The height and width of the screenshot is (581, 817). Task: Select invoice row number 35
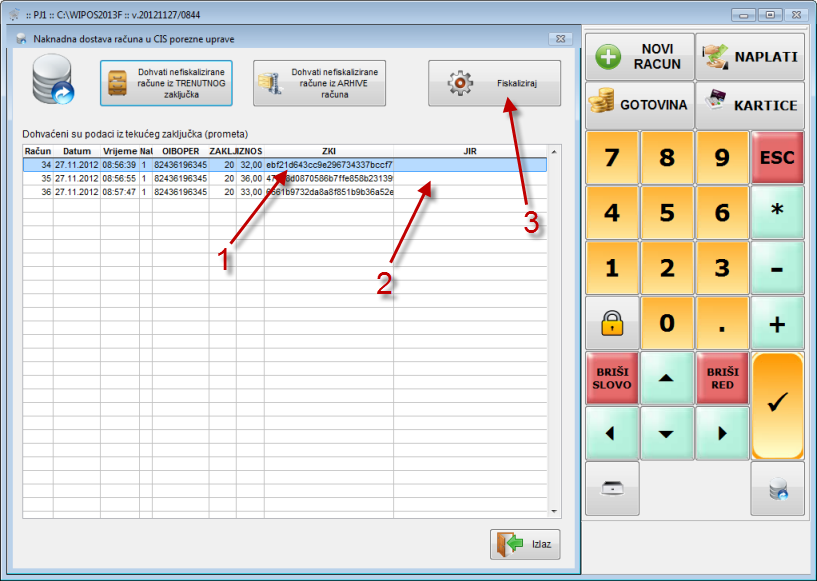(x=200, y=178)
